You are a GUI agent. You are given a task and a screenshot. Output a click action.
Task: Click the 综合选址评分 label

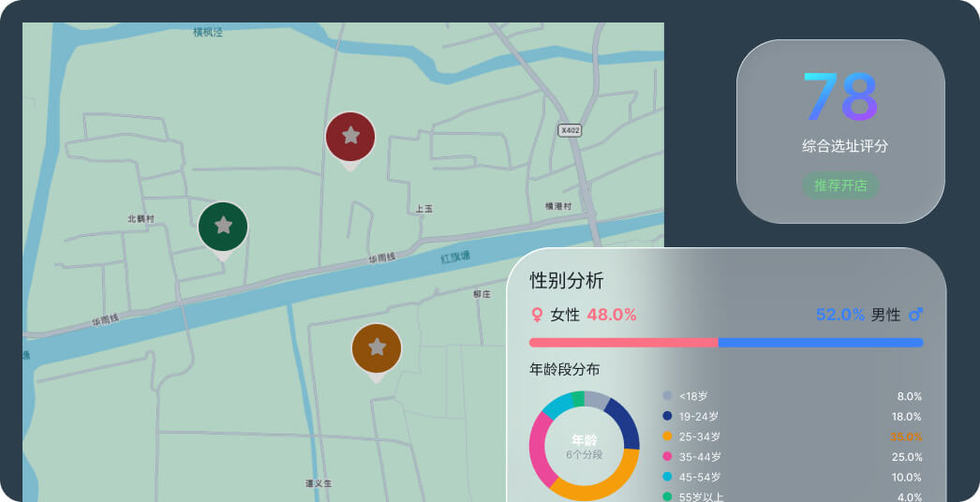coord(845,146)
